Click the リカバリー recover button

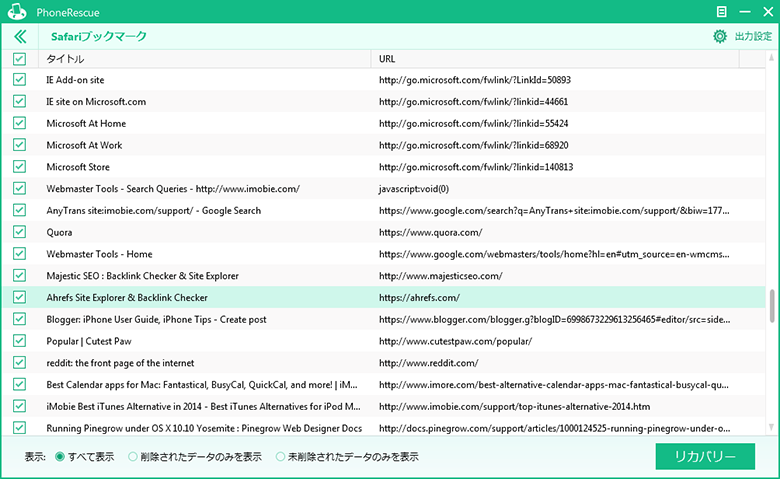705,456
